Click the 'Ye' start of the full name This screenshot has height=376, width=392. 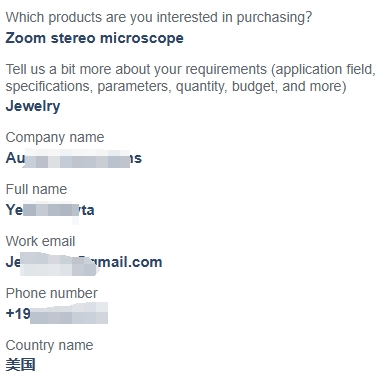(x=14, y=210)
